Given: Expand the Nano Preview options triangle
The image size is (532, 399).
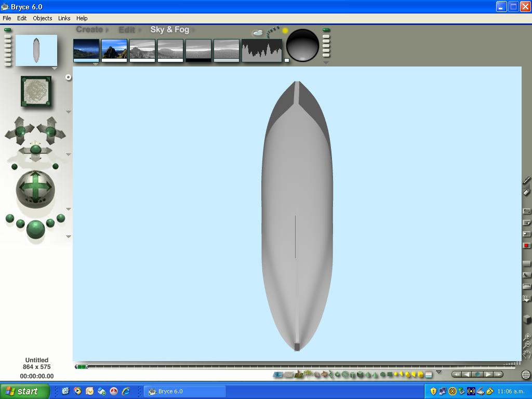Looking at the screenshot, I should point(55,68).
